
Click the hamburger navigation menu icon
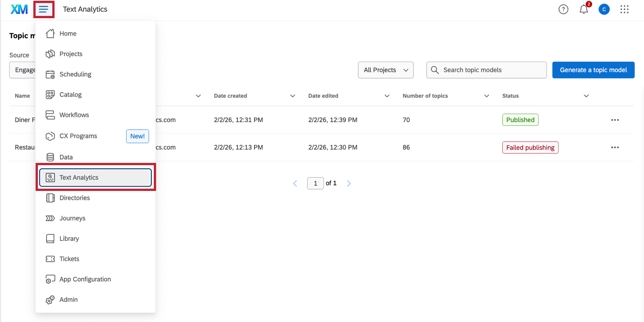coord(44,9)
